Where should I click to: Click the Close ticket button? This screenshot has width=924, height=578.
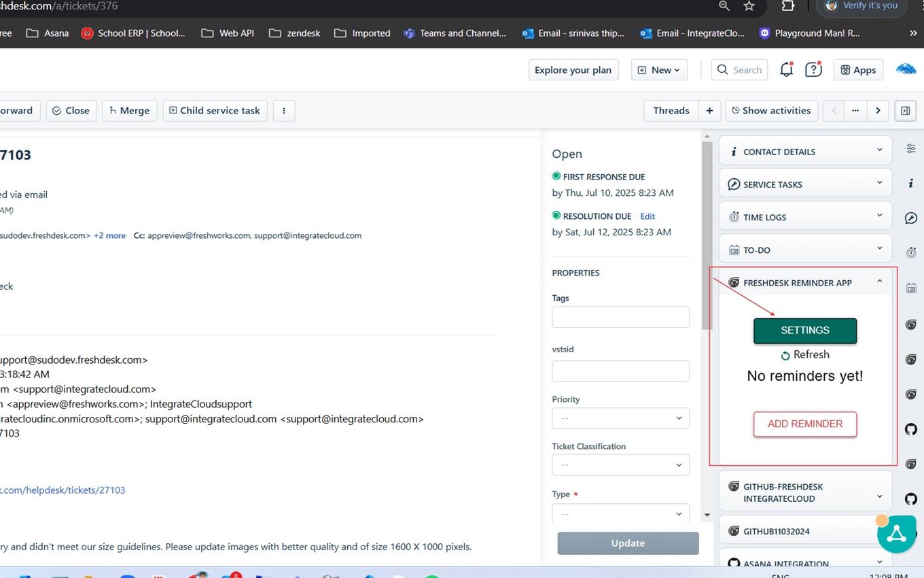71,111
